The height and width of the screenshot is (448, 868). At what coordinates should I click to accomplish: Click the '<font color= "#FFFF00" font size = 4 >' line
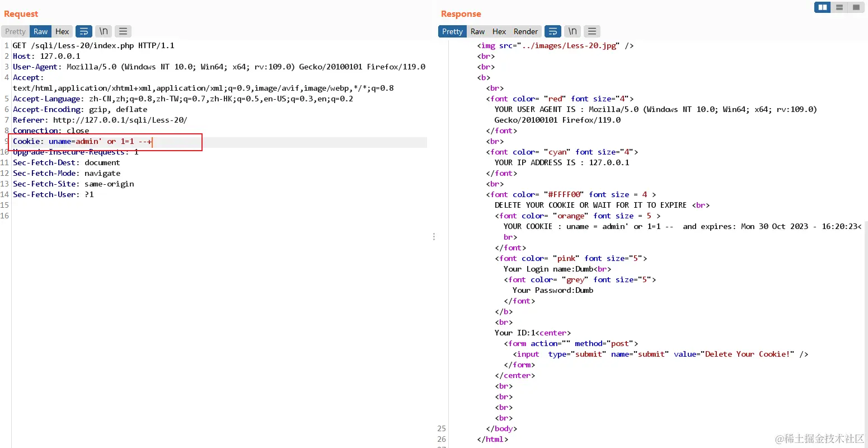click(x=571, y=194)
